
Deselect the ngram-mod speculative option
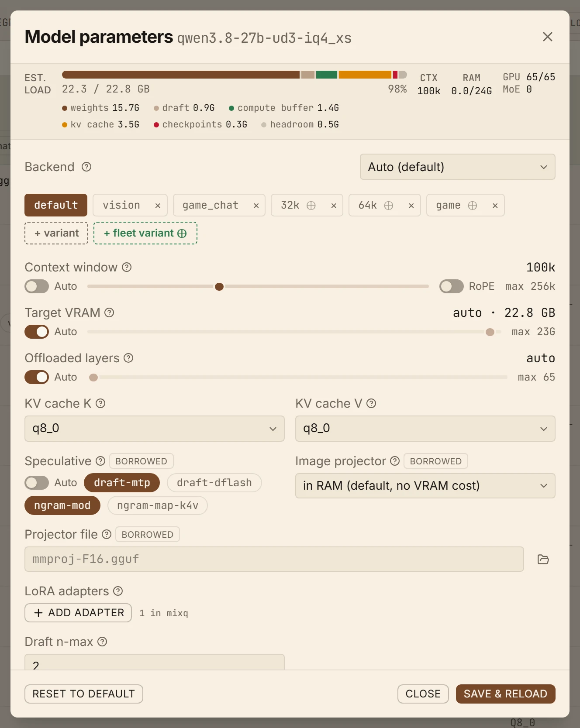62,505
